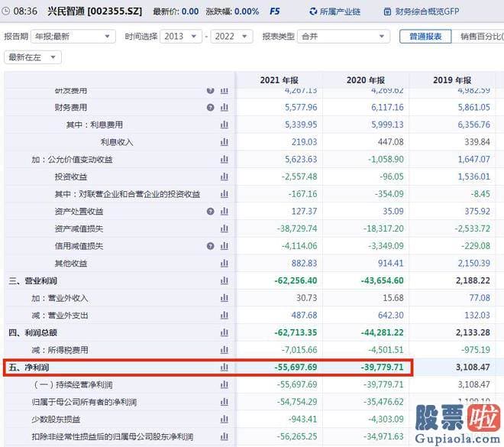Open chart icon for 资产减值损失 row
Viewport: 504px width, 447px height.
pyautogui.click(x=225, y=229)
